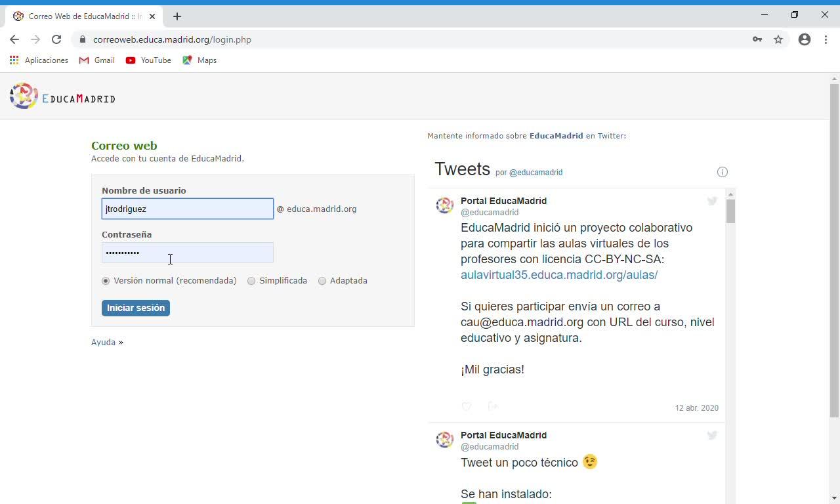The image size is (840, 504).
Task: Click the browser forward arrow
Action: click(x=35, y=39)
